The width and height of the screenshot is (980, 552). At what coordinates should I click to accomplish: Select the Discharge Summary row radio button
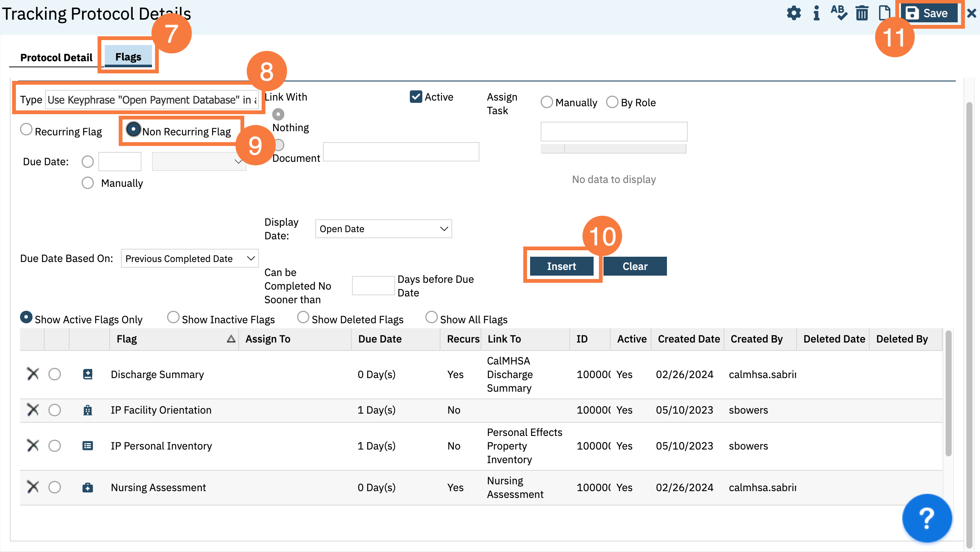coord(54,374)
